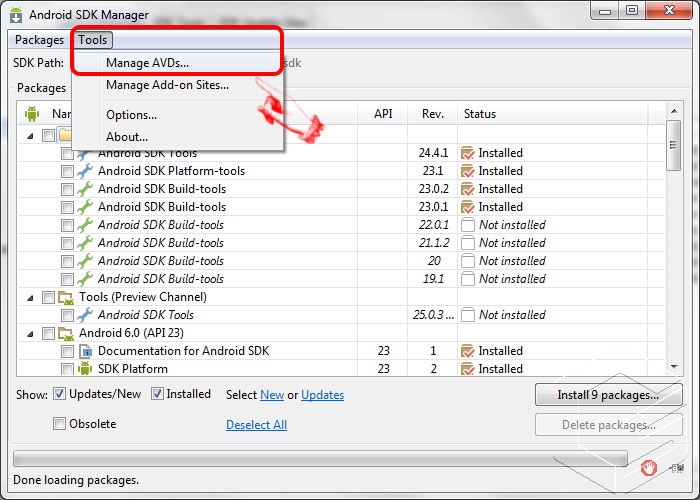Close the open Tools menu
700x500 pixels.
(x=93, y=40)
